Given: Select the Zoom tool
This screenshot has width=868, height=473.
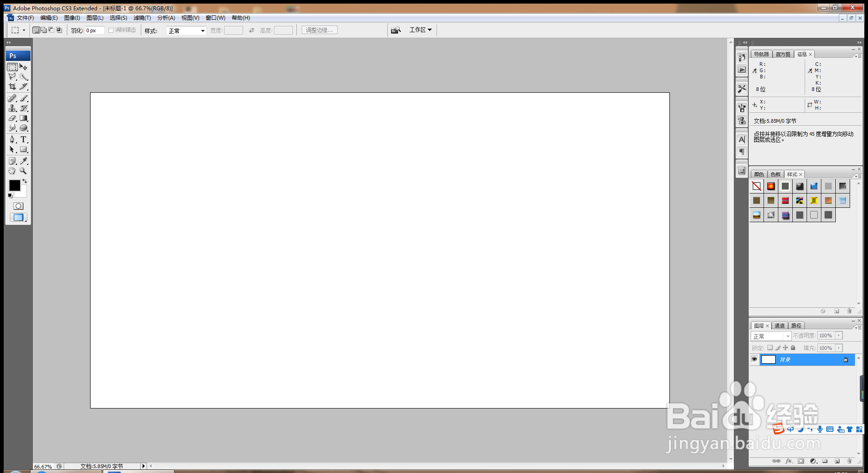Looking at the screenshot, I should [24, 171].
